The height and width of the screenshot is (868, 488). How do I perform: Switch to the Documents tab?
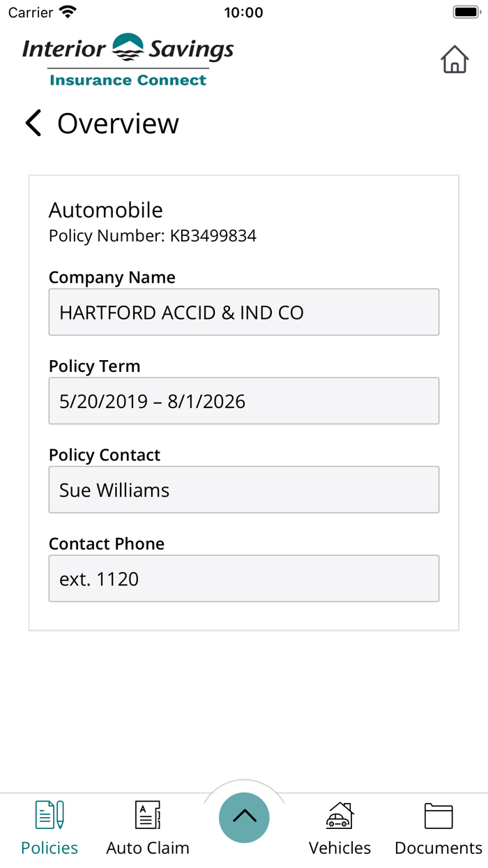click(x=438, y=827)
